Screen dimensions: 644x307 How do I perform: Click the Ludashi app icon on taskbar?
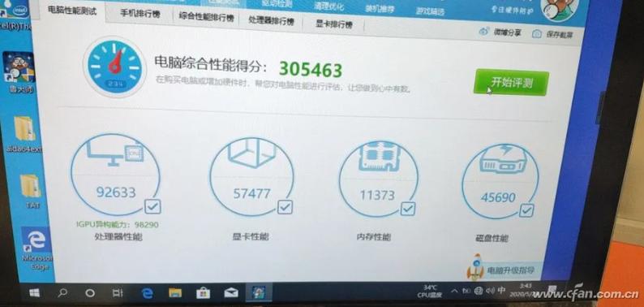pyautogui.click(x=259, y=292)
